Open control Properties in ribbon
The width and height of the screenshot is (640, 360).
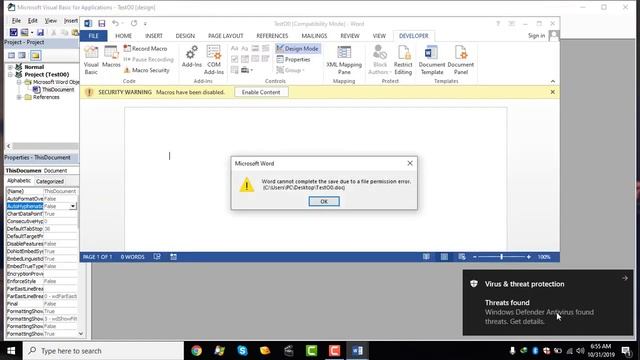(293, 60)
